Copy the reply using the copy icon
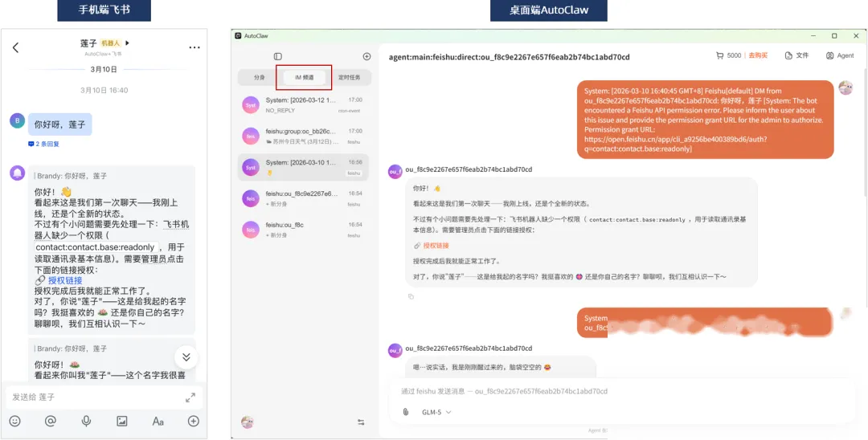 (411, 297)
